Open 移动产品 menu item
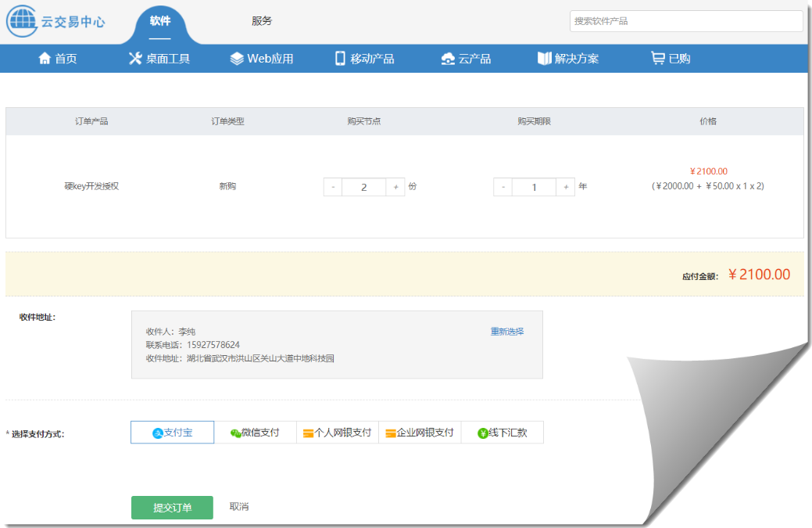812x528 pixels. point(364,59)
